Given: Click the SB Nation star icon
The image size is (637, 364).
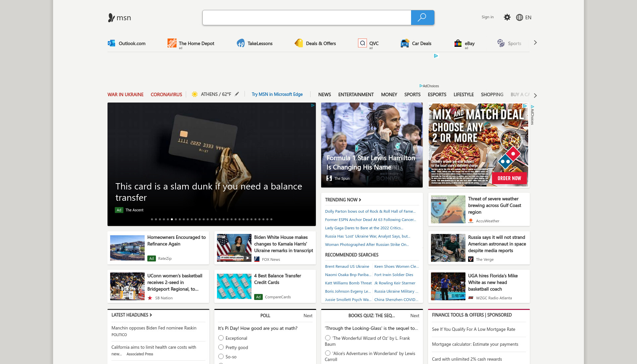Looking at the screenshot, I should click(150, 298).
